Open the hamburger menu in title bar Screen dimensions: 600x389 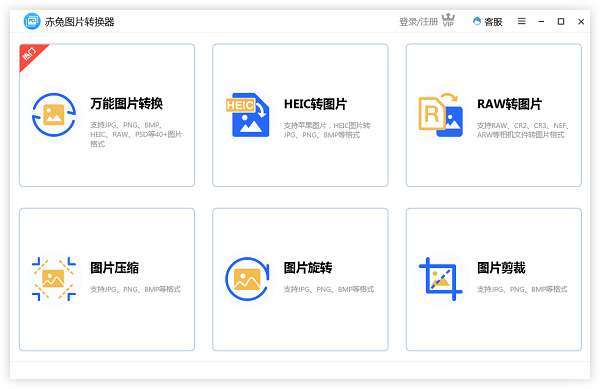[x=522, y=21]
